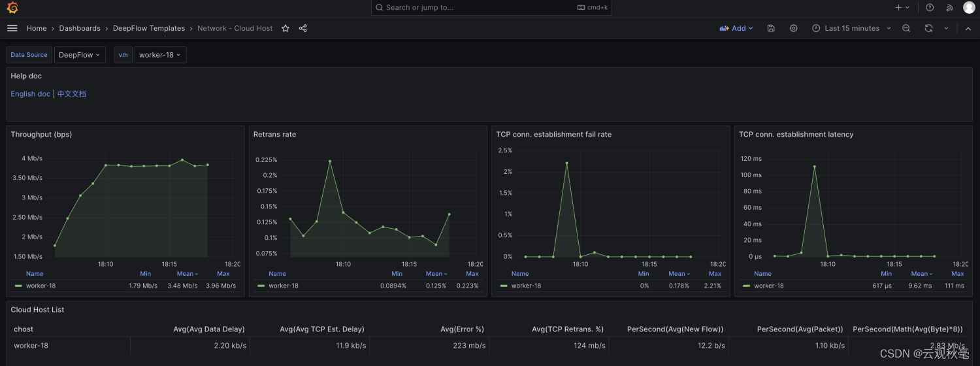
Task: Refresh the dashboard now
Action: coord(928,28)
